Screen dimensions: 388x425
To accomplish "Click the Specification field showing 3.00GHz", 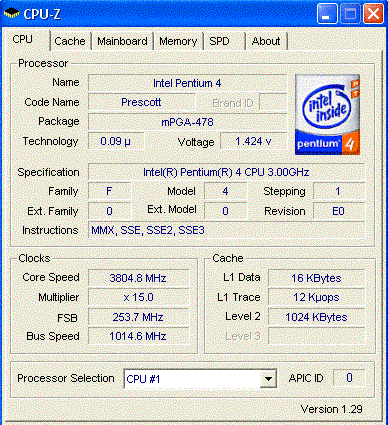I will pos(226,172).
